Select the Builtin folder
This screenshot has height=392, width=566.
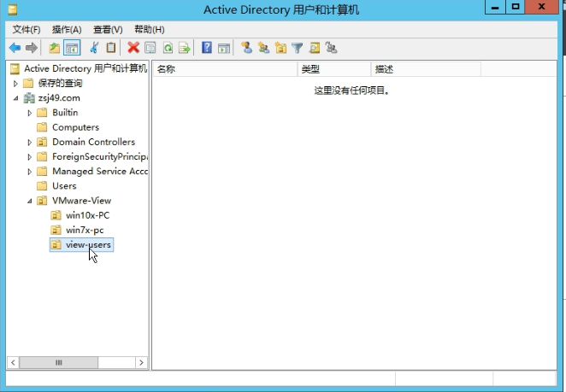(x=65, y=113)
